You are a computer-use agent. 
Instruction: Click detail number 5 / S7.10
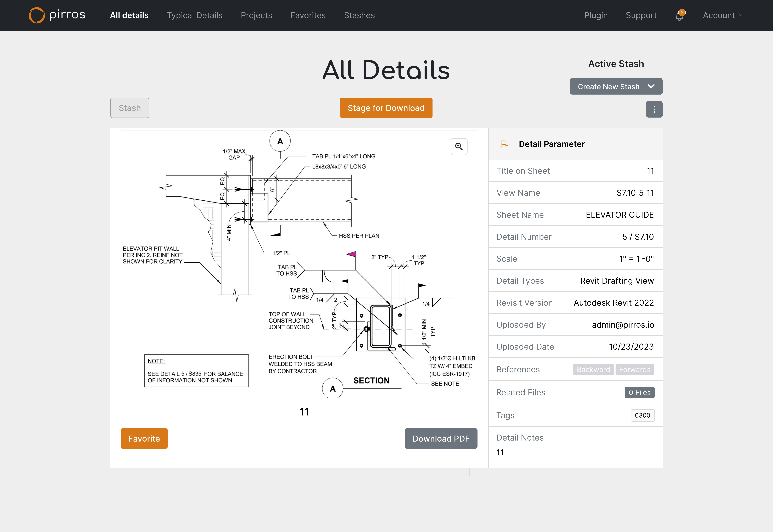[x=638, y=237]
